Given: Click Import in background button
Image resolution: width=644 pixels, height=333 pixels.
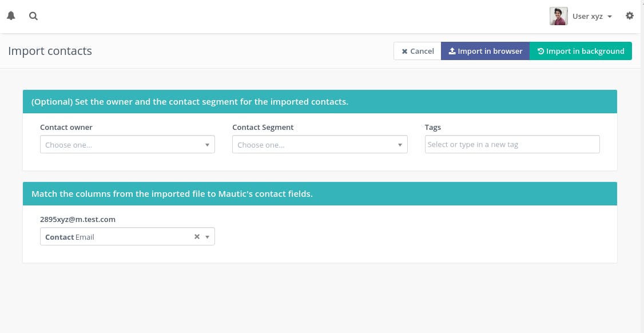Looking at the screenshot, I should click(581, 51).
